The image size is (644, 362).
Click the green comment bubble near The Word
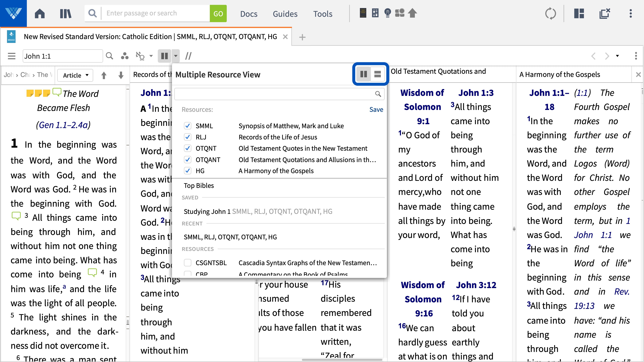pos(57,92)
